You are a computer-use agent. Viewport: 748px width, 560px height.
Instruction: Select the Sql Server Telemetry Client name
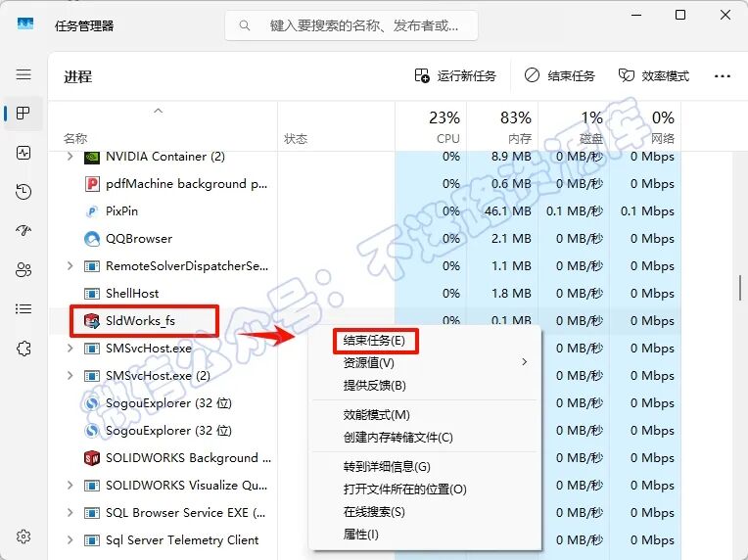[x=182, y=540]
